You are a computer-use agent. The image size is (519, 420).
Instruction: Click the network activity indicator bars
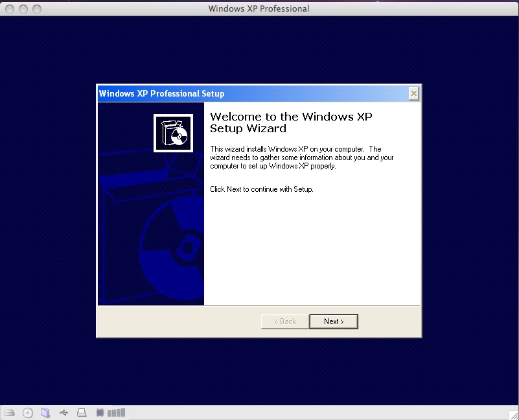(115, 412)
